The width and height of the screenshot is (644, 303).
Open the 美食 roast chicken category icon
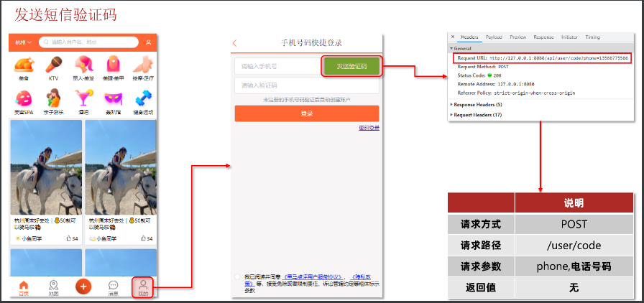(24, 65)
